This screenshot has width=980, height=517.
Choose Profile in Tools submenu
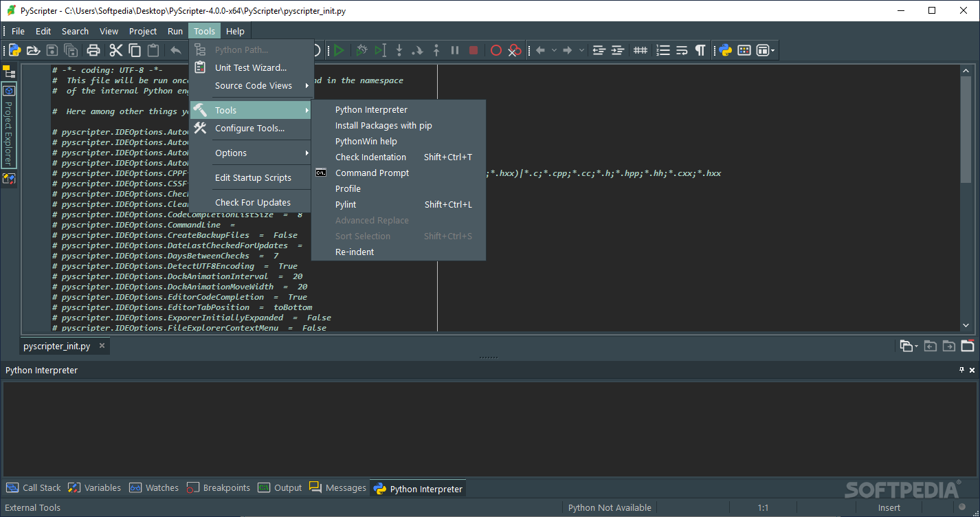(399, 188)
